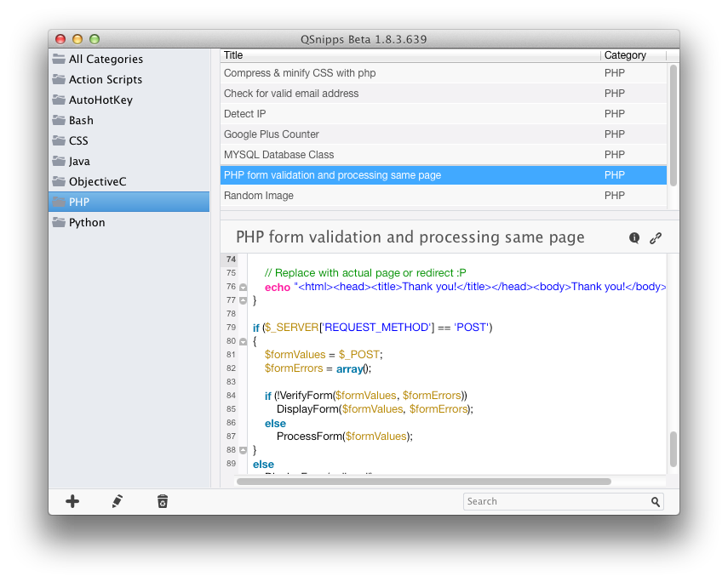Open 'MYSQL Database Class' snippet
The height and width of the screenshot is (582, 728).
(444, 155)
